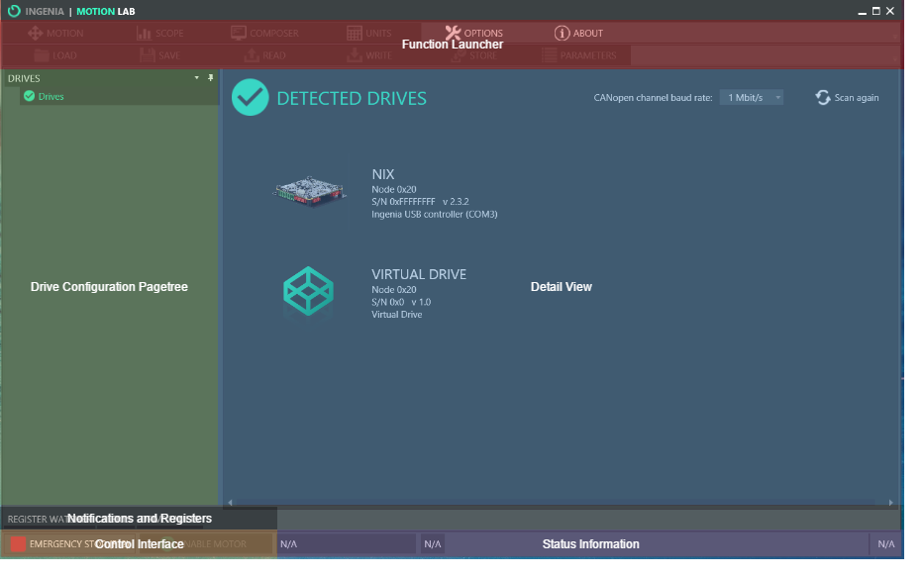Click the horizontal scrollbar right arrow
The width and height of the screenshot is (924, 579).
890,503
